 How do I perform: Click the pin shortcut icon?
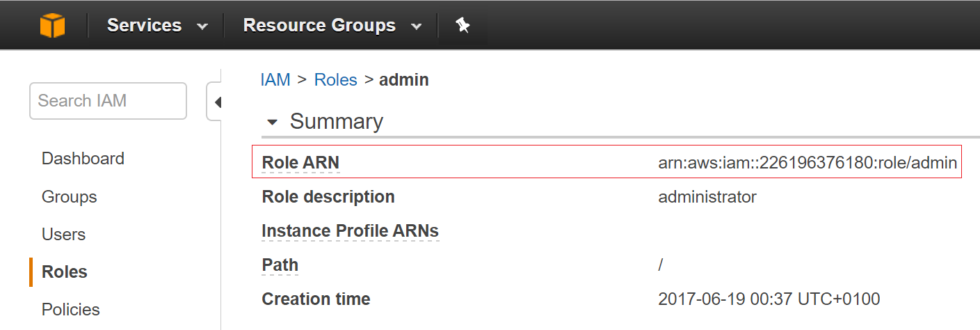[463, 26]
